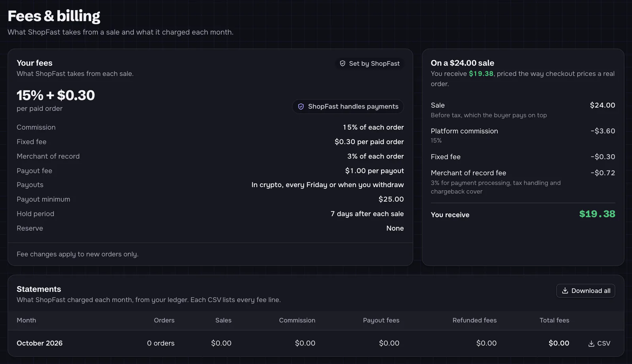Click the value 7 days after each sale
Viewport: 632px width, 364px height.
tap(367, 214)
